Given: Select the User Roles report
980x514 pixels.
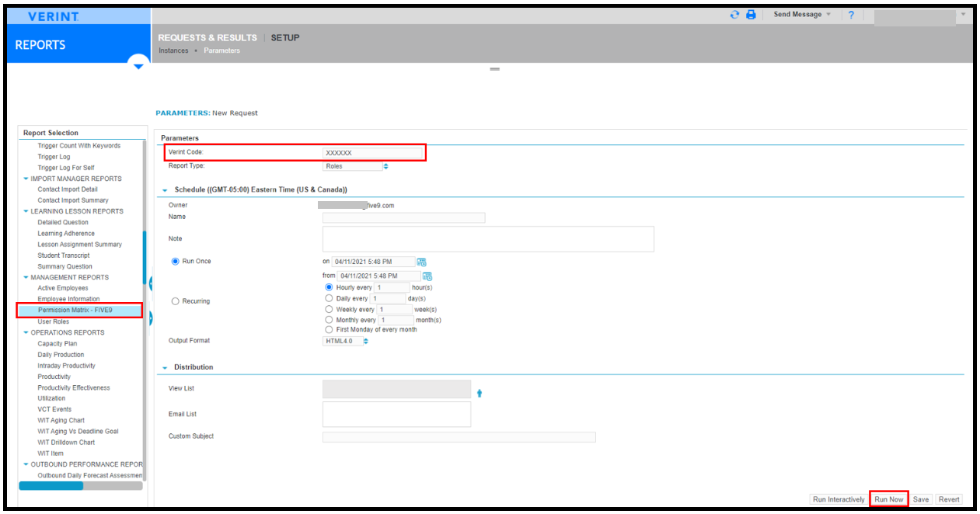Looking at the screenshot, I should (54, 321).
